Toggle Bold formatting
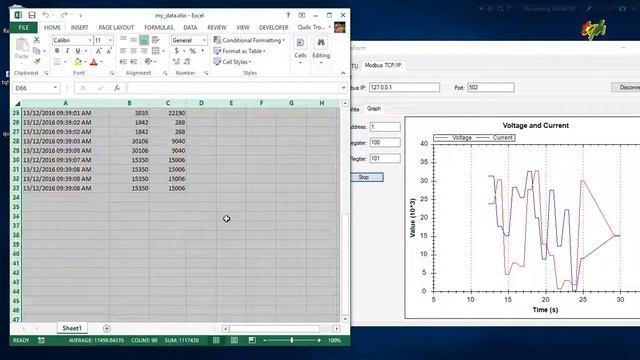Image resolution: width=640 pixels, height=360 pixels. click(x=57, y=51)
